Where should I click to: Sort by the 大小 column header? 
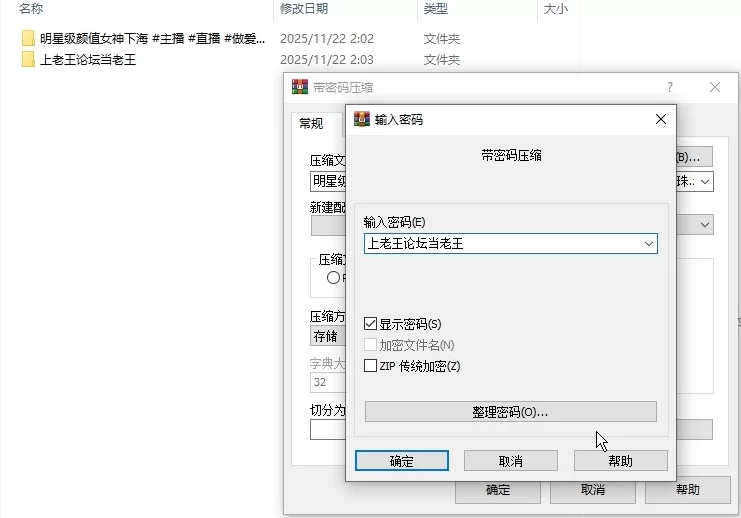coord(555,9)
